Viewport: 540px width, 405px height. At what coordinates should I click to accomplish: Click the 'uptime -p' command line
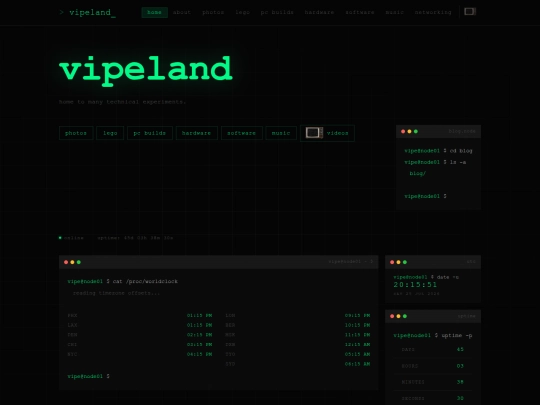pyautogui.click(x=433, y=335)
